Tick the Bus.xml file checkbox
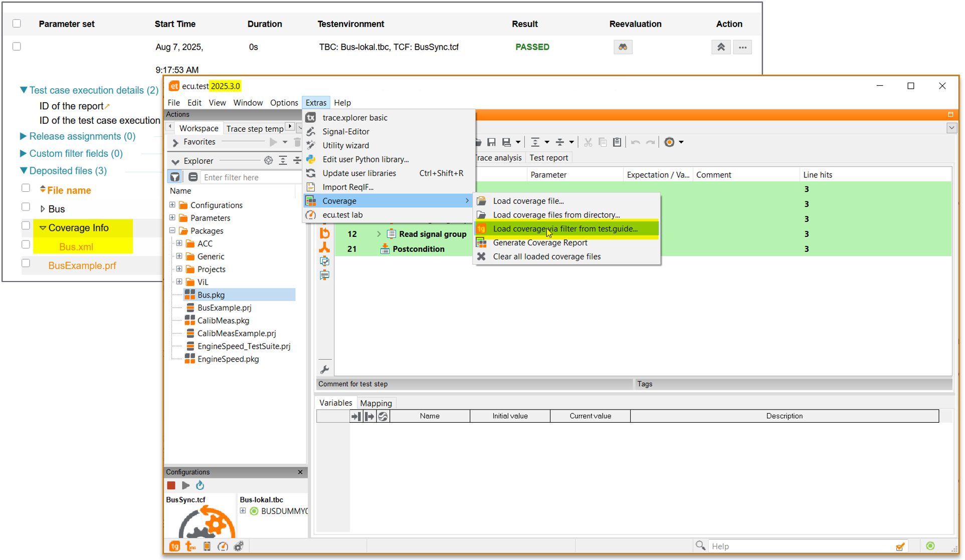The image size is (965, 560). coord(26,244)
